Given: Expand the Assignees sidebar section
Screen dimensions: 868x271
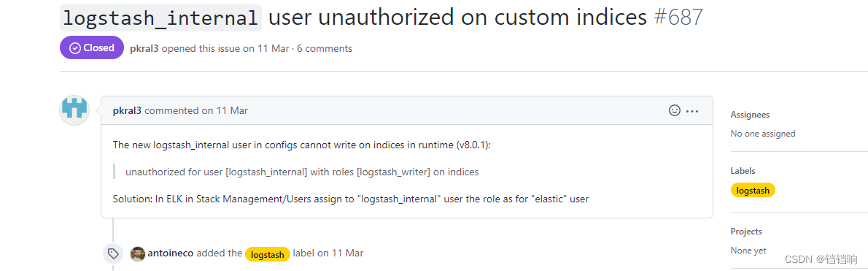Looking at the screenshot, I should coord(750,115).
